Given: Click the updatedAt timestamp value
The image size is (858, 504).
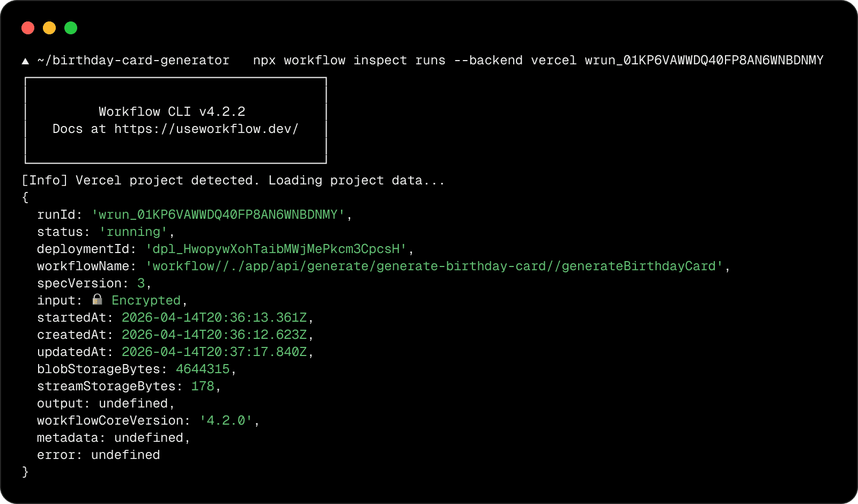Looking at the screenshot, I should pos(214,352).
